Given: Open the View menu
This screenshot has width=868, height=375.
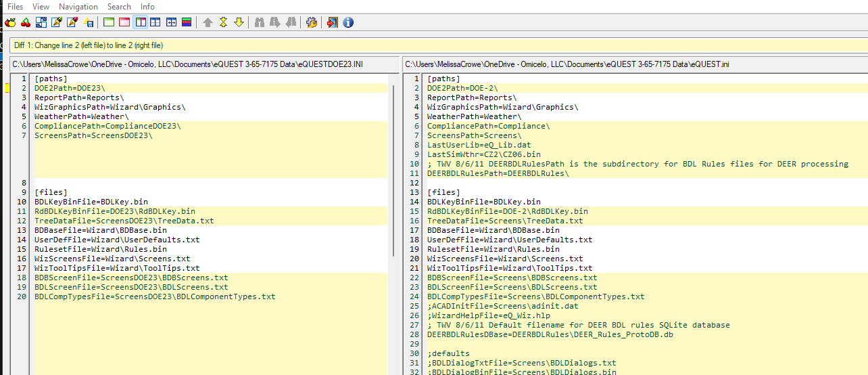Looking at the screenshot, I should (x=41, y=6).
